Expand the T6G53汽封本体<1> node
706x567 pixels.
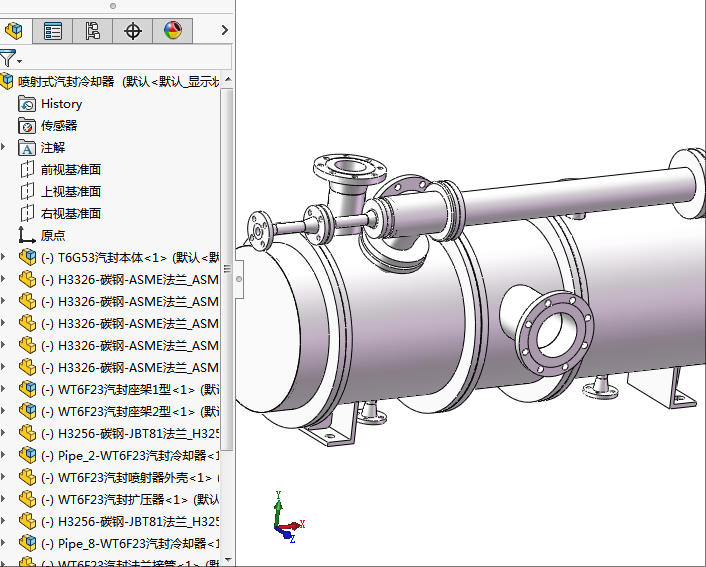[x=3, y=257]
